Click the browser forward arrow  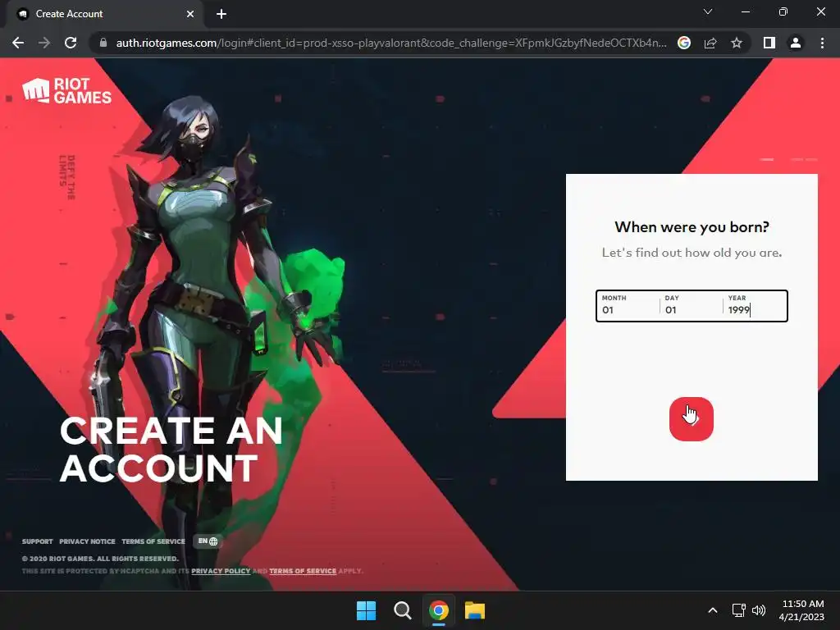coord(44,43)
